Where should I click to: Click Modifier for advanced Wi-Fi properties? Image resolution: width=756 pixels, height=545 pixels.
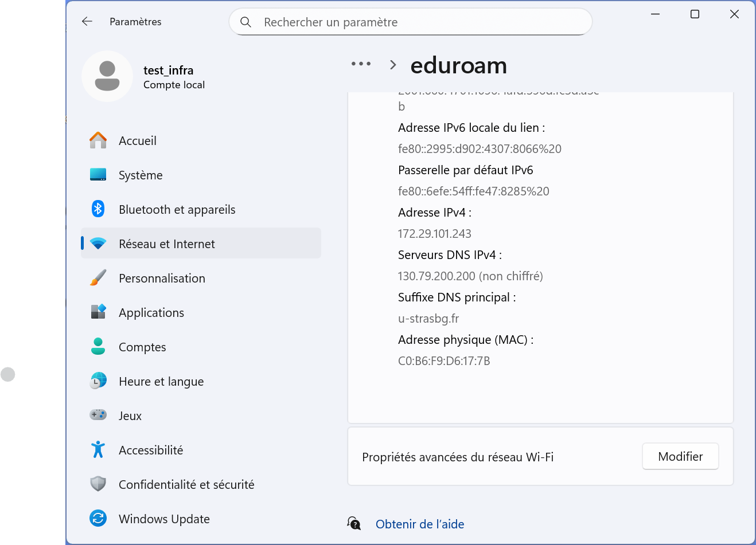point(680,457)
